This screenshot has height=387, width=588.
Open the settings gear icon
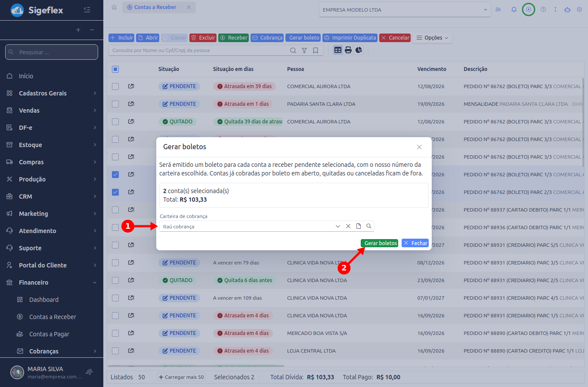pos(579,9)
